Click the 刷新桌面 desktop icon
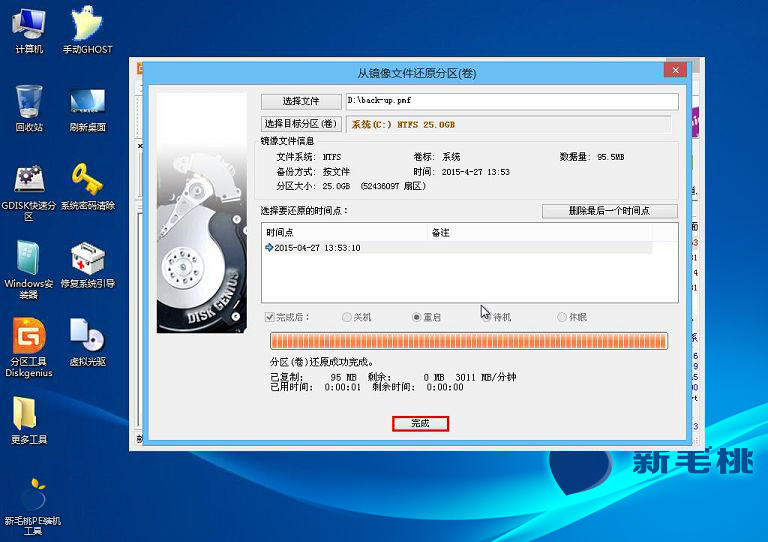 click(x=87, y=110)
